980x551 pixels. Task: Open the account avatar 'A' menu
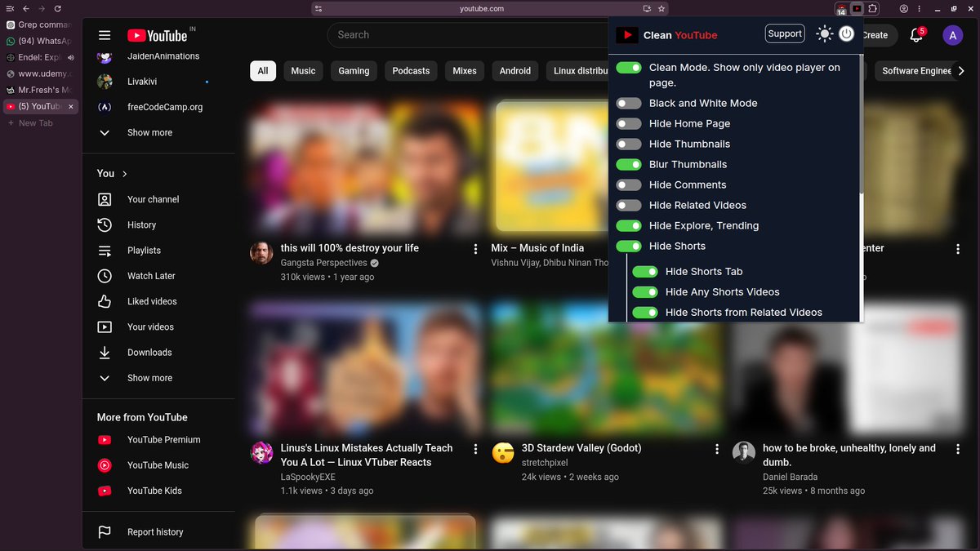[x=952, y=35]
